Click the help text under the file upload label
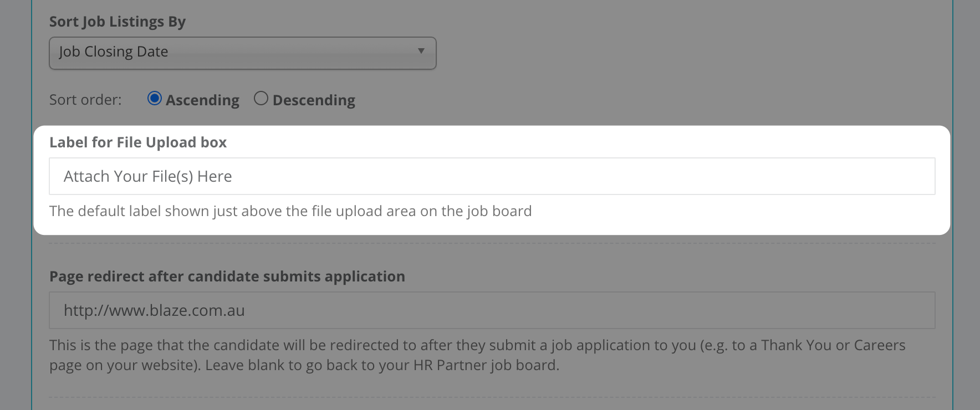 (290, 211)
